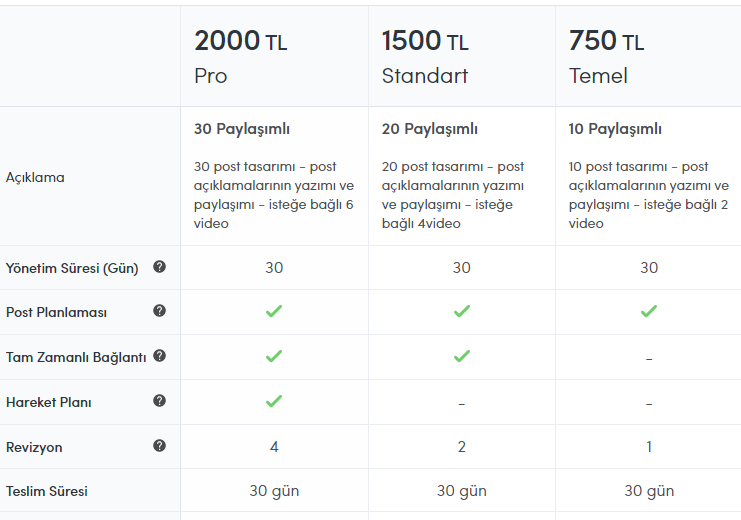Click Pro revision count 4
The height and width of the screenshot is (520, 741).
coord(274,447)
